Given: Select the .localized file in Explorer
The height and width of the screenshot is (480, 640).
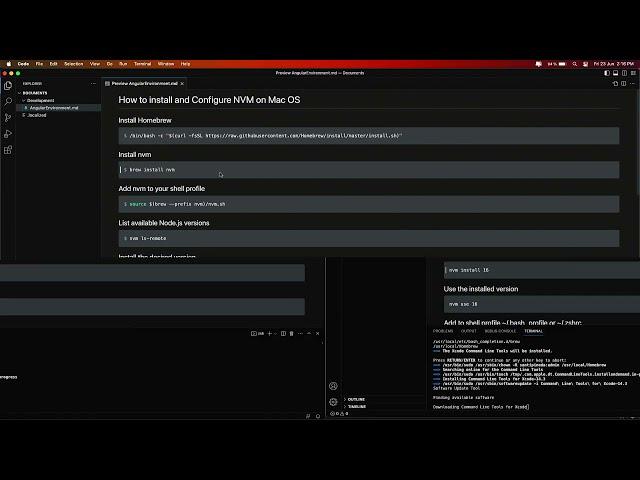Looking at the screenshot, I should pyautogui.click(x=37, y=115).
